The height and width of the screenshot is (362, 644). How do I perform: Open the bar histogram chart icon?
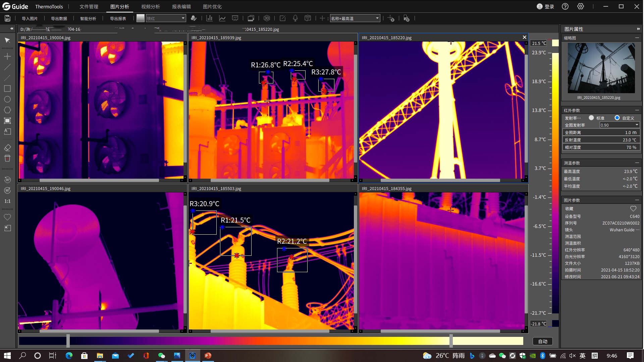pos(210,18)
